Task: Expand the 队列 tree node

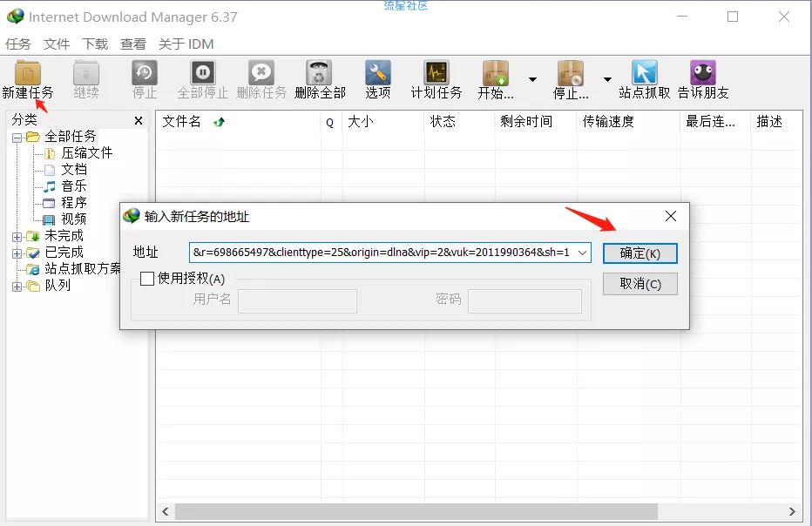Action: 17,287
